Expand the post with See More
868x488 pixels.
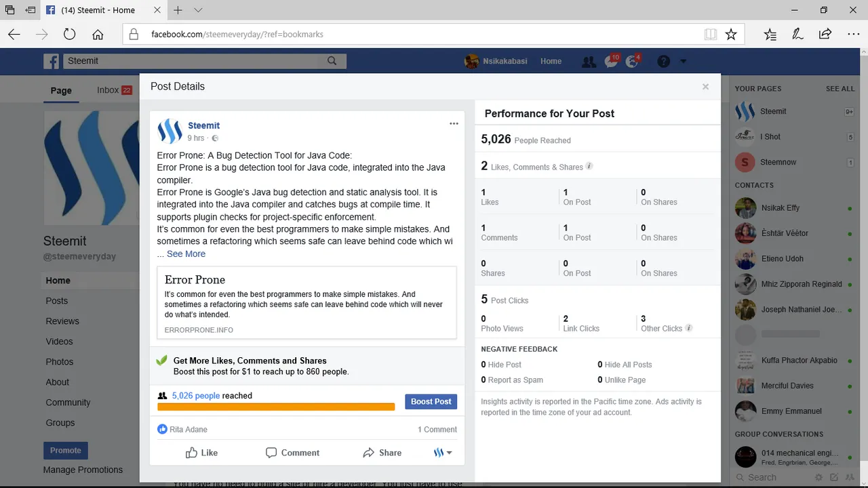[186, 253]
